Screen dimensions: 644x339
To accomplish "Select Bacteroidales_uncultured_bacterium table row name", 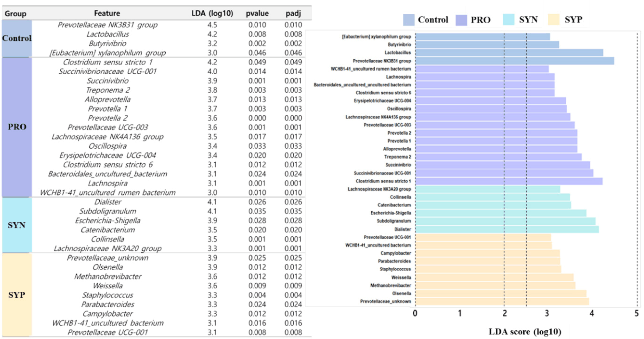I will click(108, 174).
